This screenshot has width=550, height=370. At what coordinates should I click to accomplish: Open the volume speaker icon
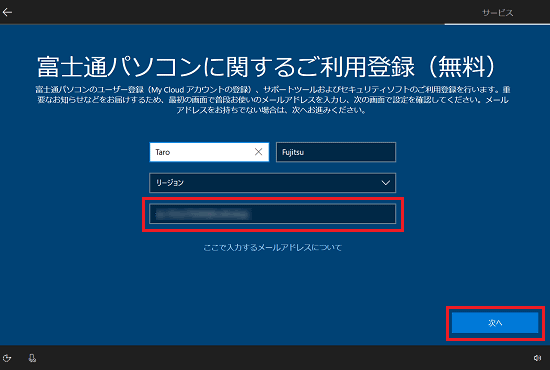point(537,358)
